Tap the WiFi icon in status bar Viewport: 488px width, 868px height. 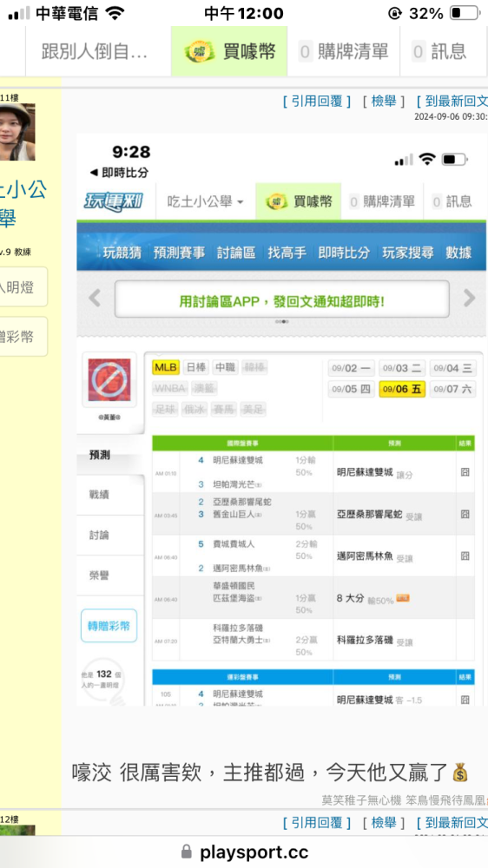[x=115, y=13]
